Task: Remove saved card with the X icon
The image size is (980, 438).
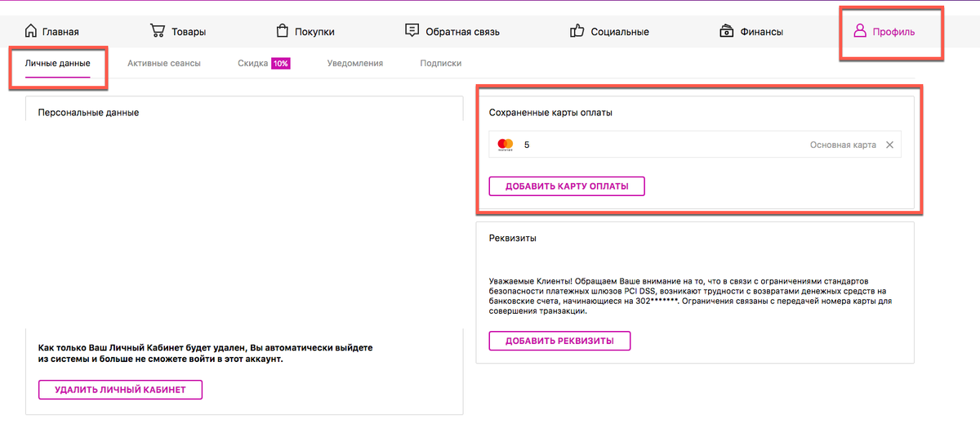Action: pyautogui.click(x=889, y=145)
